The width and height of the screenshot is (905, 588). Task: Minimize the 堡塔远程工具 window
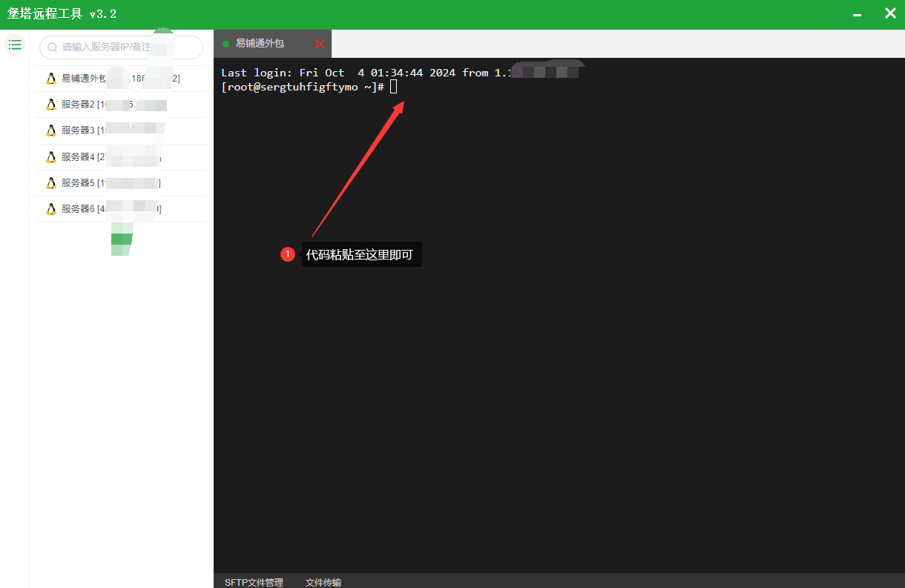857,14
